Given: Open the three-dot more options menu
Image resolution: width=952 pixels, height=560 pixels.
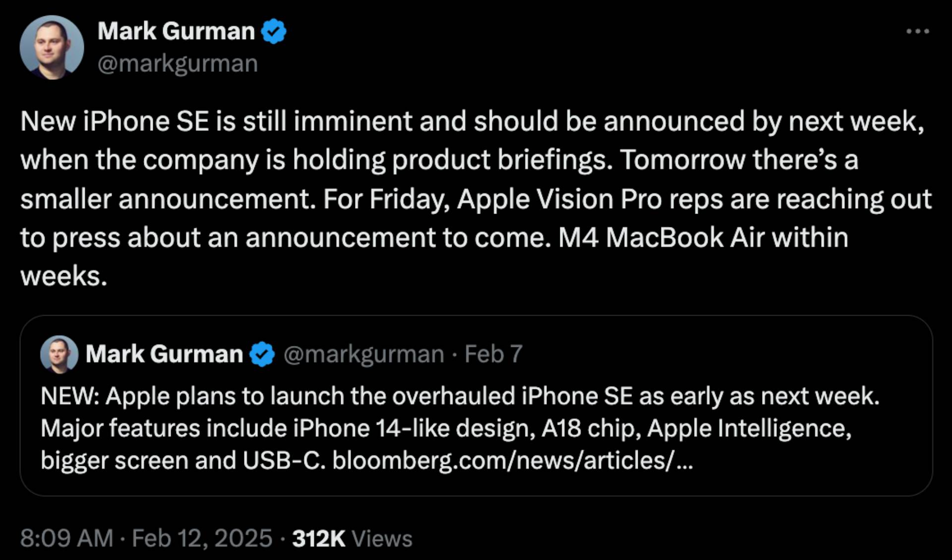Looking at the screenshot, I should [x=917, y=31].
